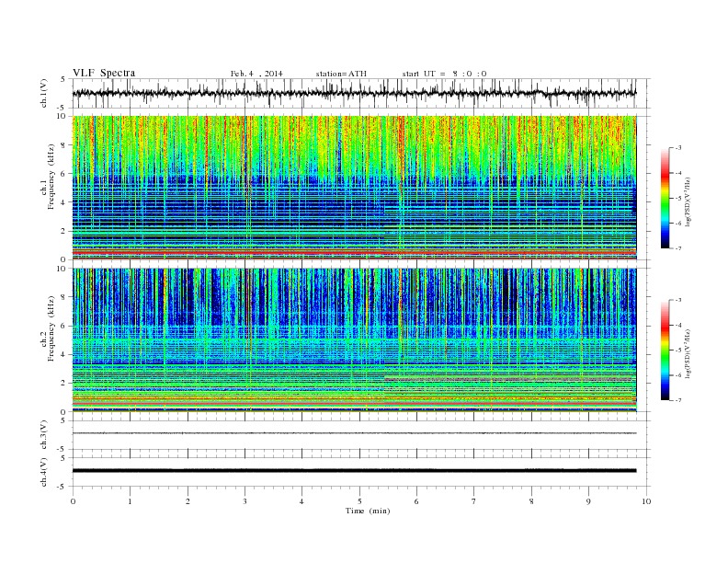Click the time axis tick label "2"
This screenshot has width=728, height=563.
point(188,501)
